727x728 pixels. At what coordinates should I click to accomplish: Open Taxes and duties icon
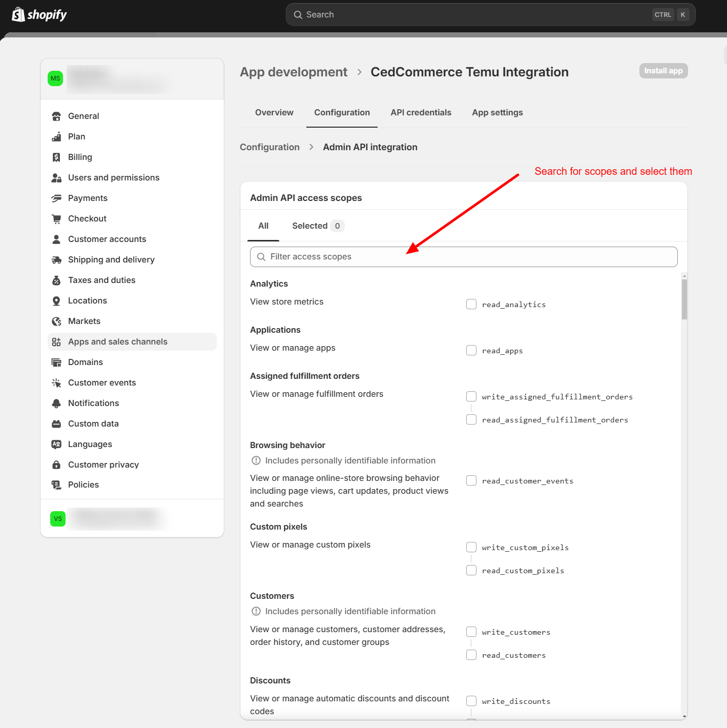(x=56, y=280)
